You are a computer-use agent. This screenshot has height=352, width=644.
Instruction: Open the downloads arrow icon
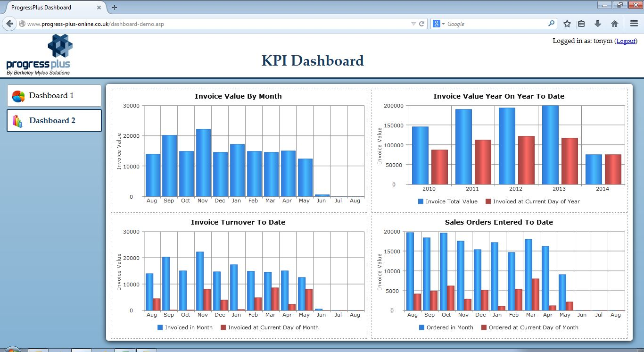598,24
